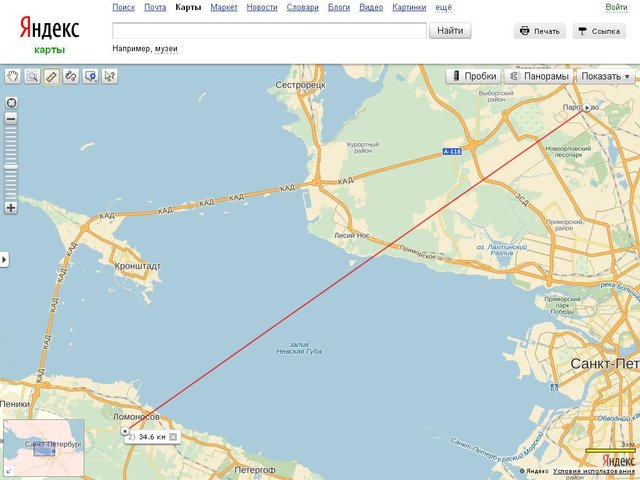Click the zoom level slider handle
Viewport: 640px width, 480px height.
coord(11,167)
